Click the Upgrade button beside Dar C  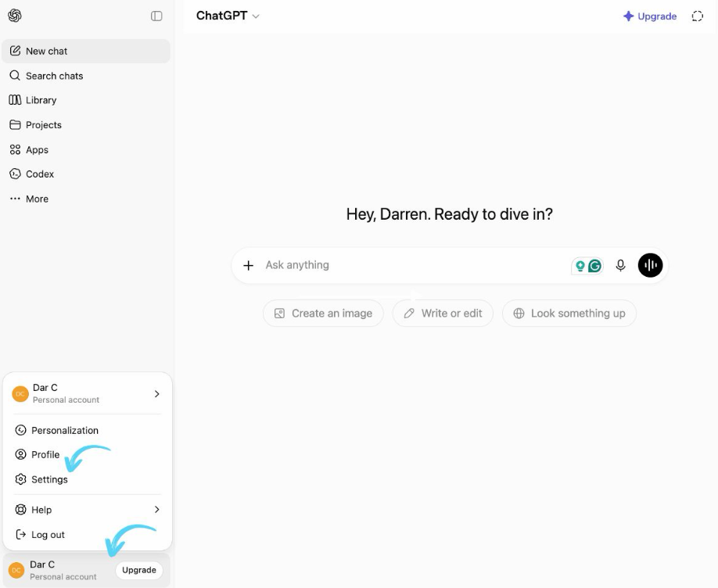(139, 570)
